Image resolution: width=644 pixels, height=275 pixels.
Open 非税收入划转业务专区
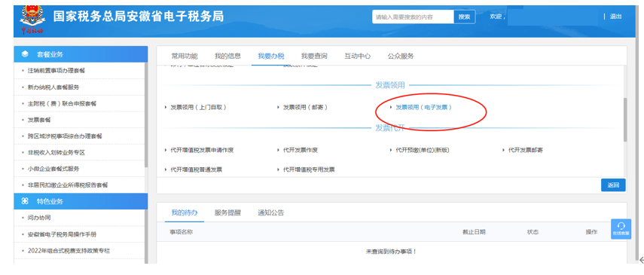pos(56,152)
